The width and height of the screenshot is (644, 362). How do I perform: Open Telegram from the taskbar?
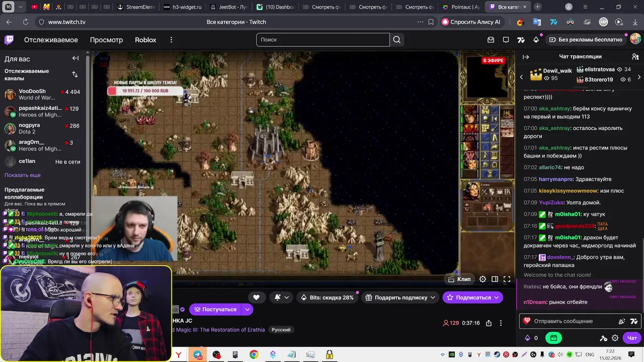[x=198, y=355]
